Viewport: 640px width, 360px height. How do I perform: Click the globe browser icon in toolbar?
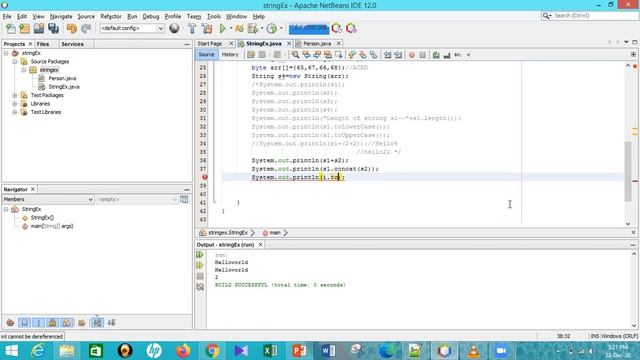pyautogui.click(x=174, y=28)
